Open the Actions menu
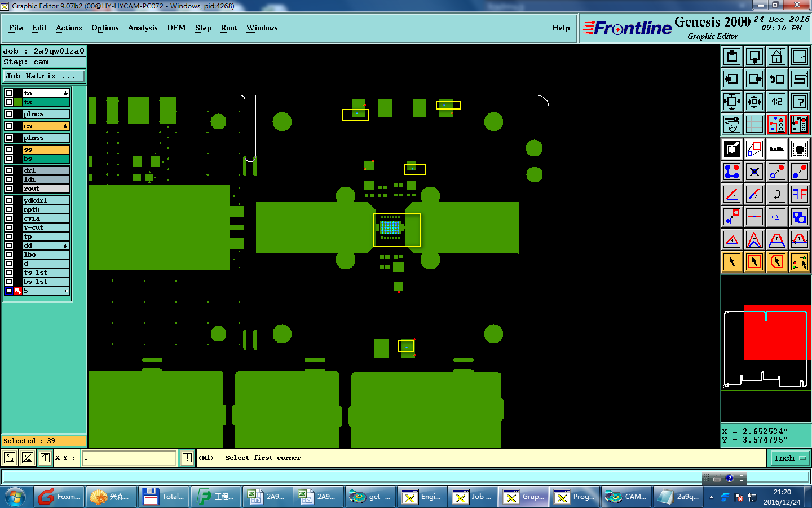The height and width of the screenshot is (508, 812). [x=69, y=28]
